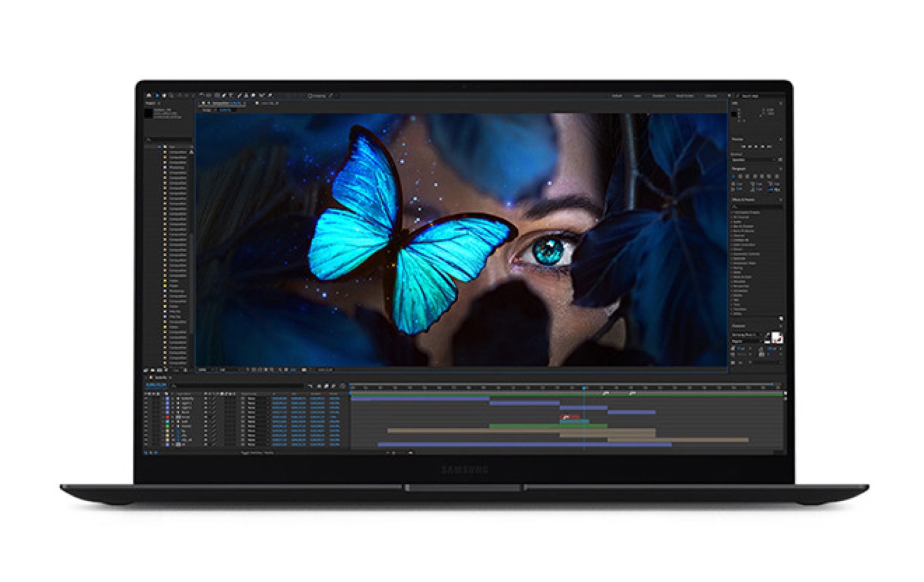Select the Puppet Pin tool
924x582 pixels.
270,96
